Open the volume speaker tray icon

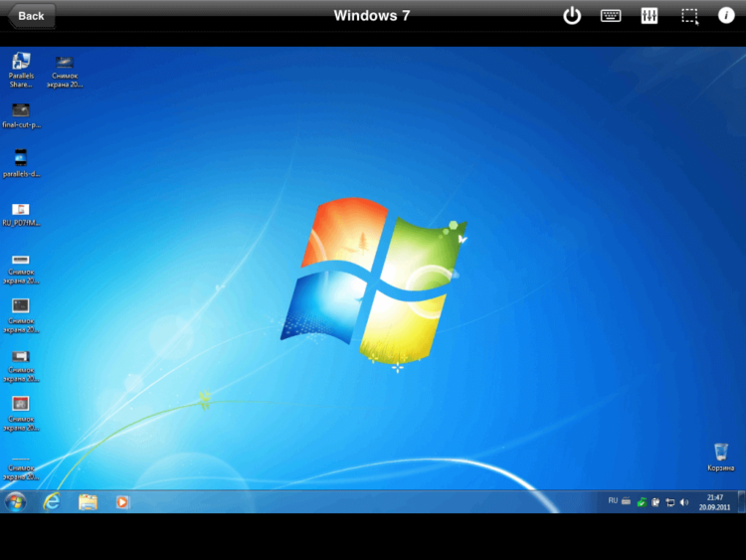point(684,502)
